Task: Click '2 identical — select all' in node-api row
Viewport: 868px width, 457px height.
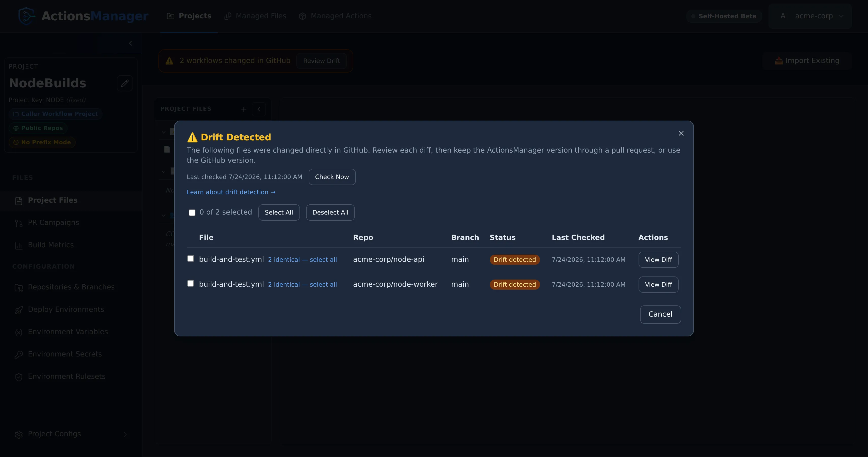Action: point(302,259)
